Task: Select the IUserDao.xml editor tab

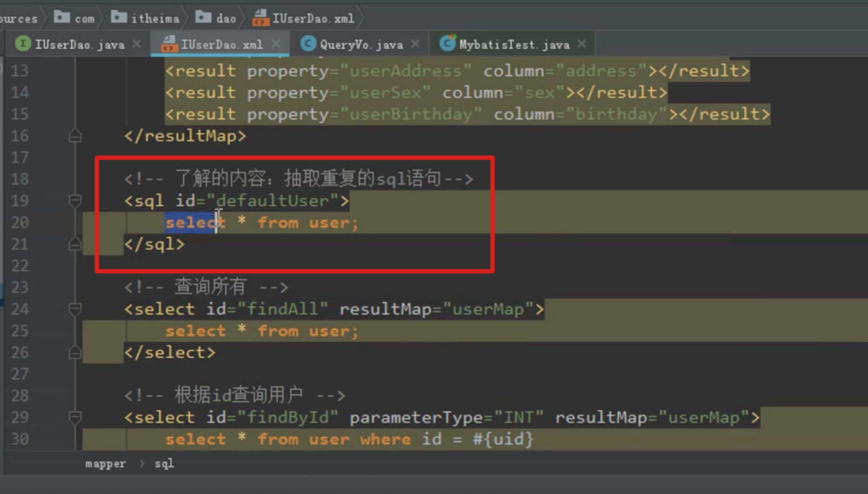Action: (222, 44)
